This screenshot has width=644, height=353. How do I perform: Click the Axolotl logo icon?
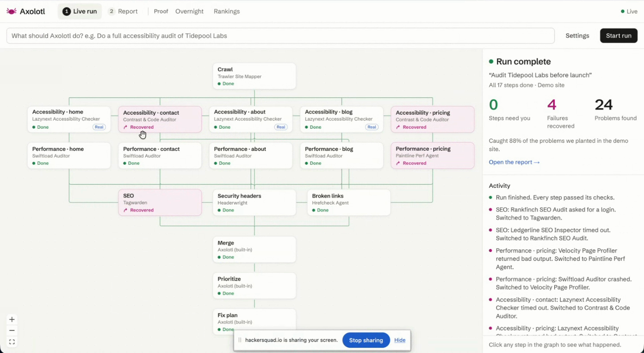[11, 11]
